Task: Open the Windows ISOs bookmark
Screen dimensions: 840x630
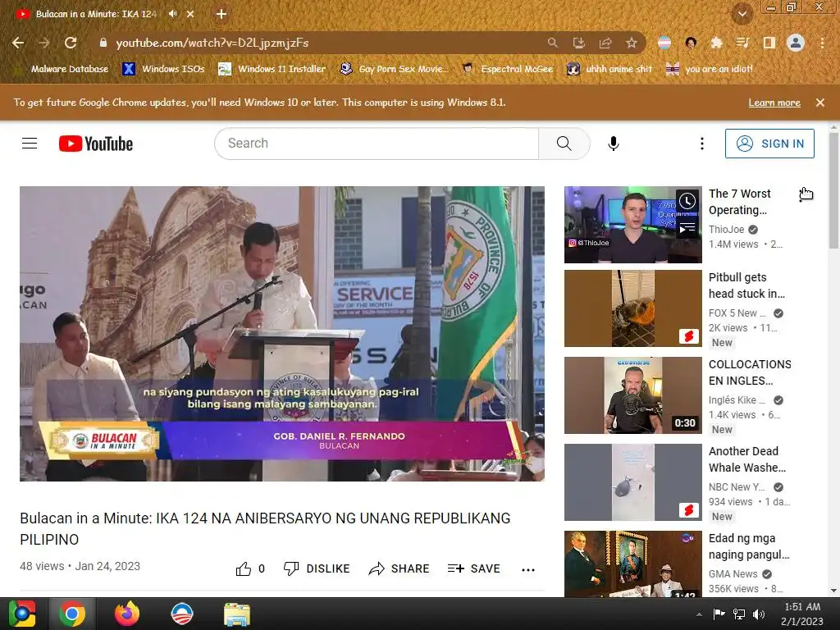Action: [164, 69]
